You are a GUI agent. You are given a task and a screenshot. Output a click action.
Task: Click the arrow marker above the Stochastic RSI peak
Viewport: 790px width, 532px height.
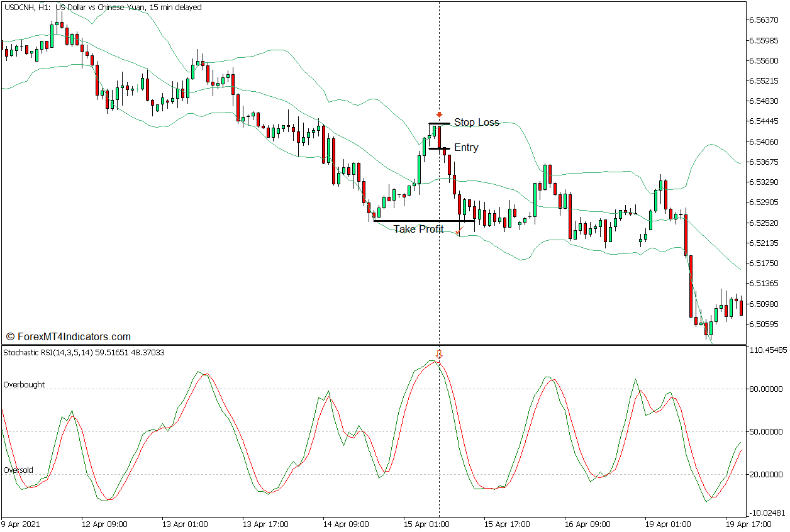(x=438, y=355)
